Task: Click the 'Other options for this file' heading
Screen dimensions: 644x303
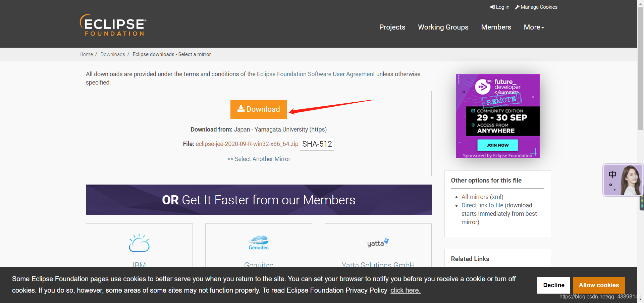Action: click(x=486, y=181)
